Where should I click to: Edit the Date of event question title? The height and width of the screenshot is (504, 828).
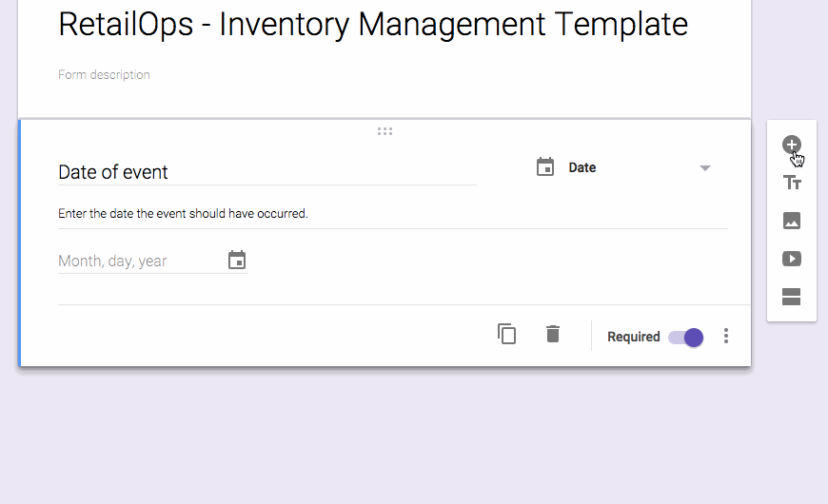266,172
